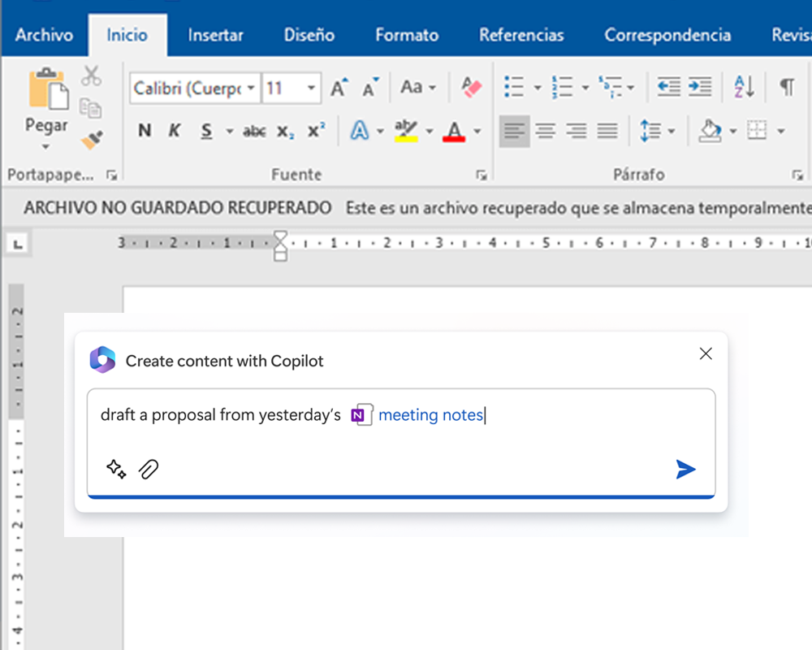The height and width of the screenshot is (650, 812).
Task: Click the ruler indent marker
Action: coord(280,245)
